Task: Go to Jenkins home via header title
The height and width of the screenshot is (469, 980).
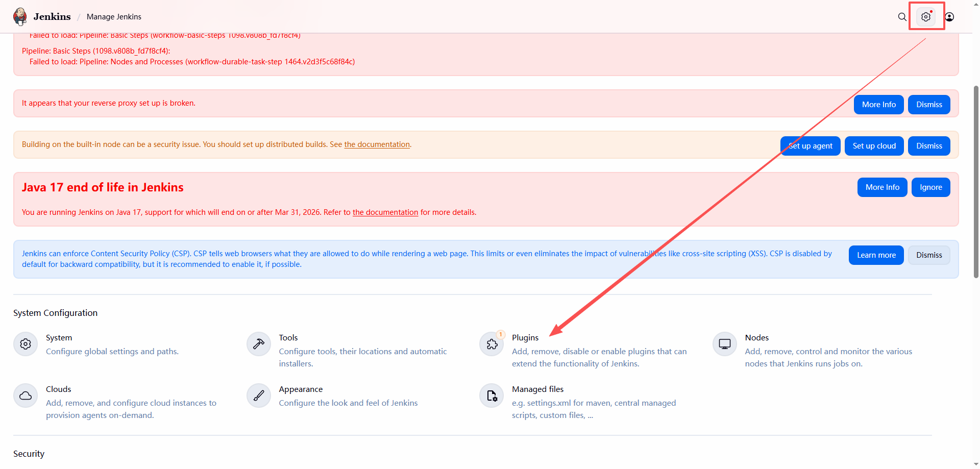Action: point(52,17)
